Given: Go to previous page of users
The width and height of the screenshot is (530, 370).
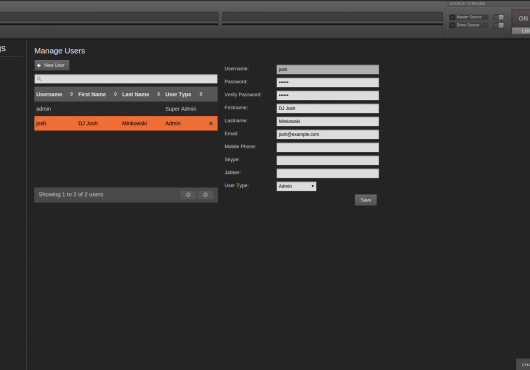Looking at the screenshot, I should point(188,195).
